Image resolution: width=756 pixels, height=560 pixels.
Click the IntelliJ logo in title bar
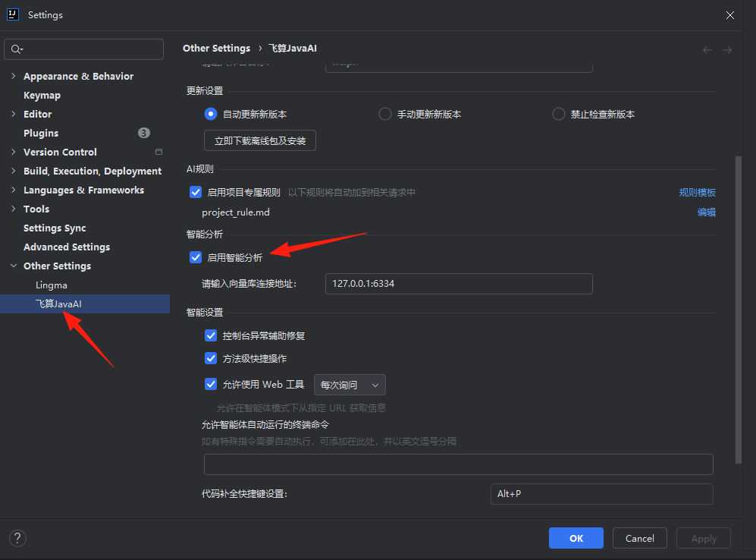click(x=13, y=14)
